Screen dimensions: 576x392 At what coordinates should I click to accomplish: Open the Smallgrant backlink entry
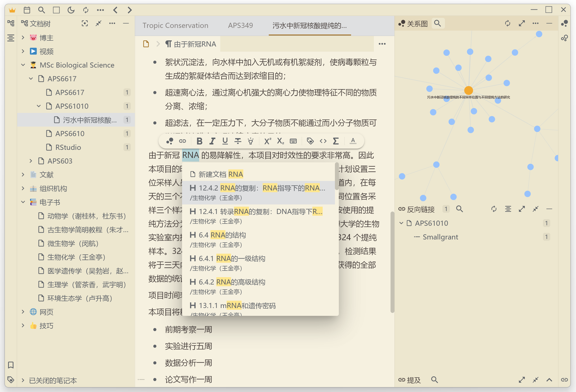440,237
